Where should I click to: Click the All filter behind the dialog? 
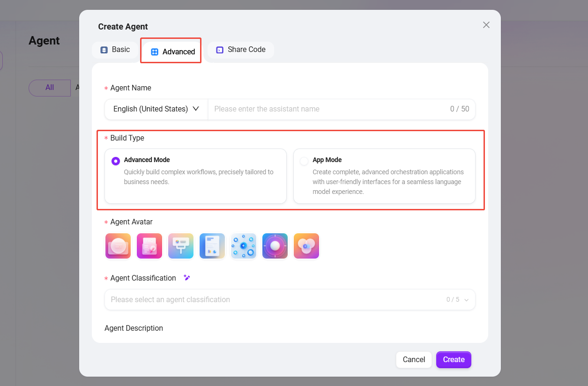coord(50,88)
